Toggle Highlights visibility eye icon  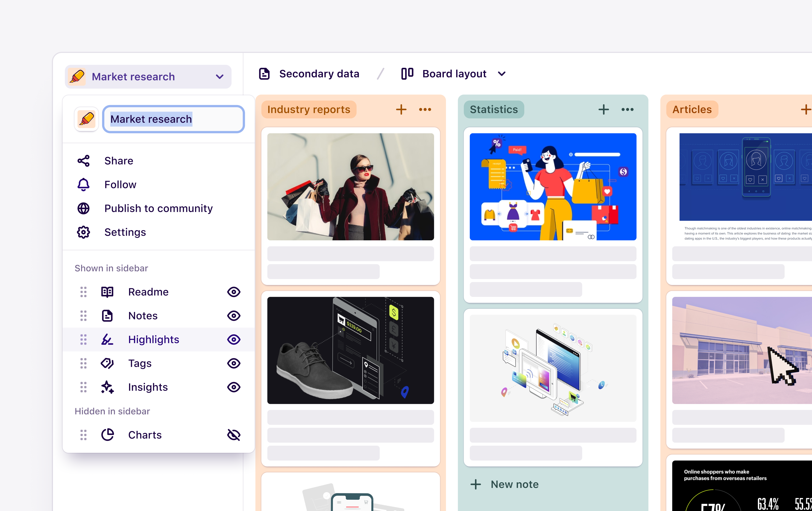coord(233,340)
